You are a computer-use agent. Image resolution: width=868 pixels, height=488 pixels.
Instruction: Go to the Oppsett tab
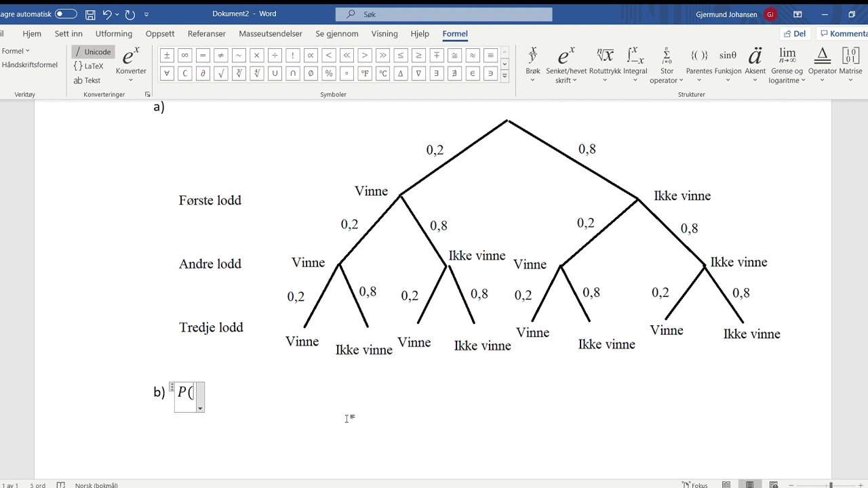point(160,34)
